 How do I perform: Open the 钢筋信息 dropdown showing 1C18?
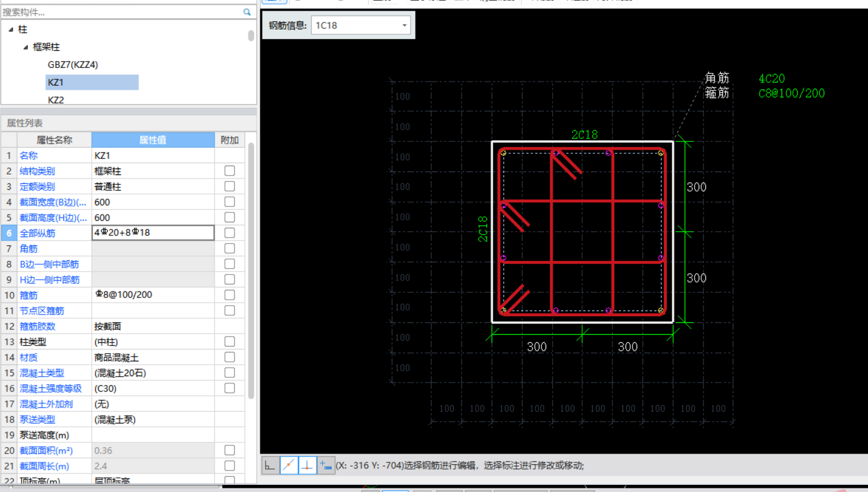coord(361,25)
